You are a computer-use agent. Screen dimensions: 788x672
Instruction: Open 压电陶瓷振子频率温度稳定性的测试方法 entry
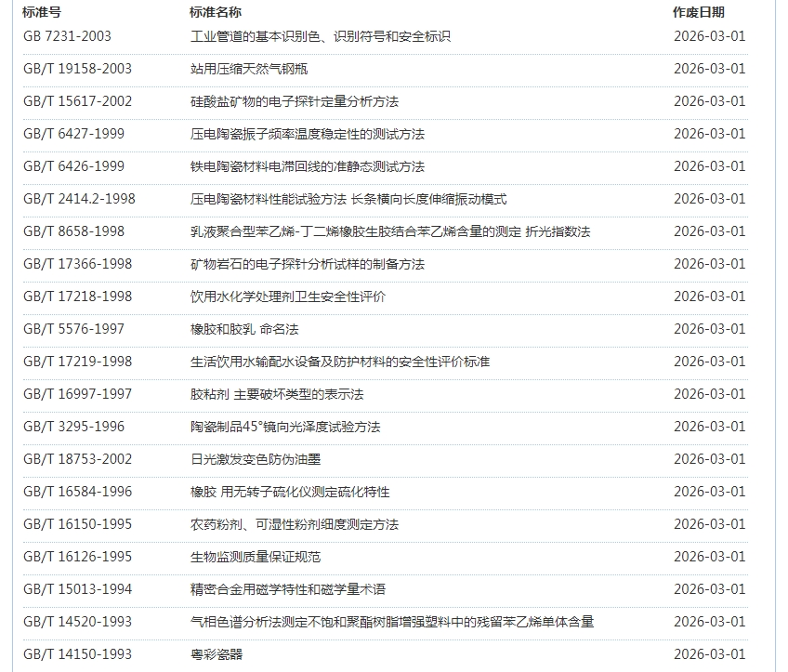click(x=307, y=134)
